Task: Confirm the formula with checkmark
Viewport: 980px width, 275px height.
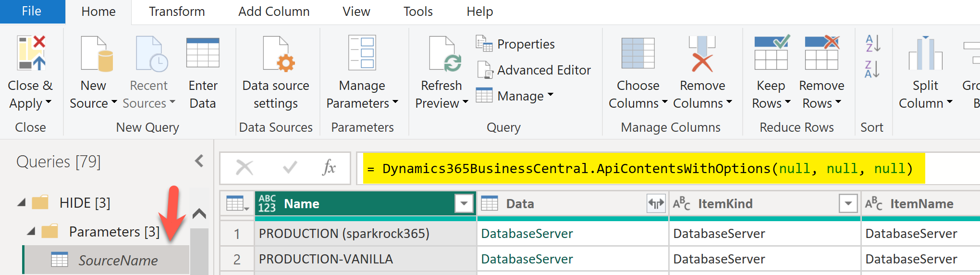Action: coord(290,168)
